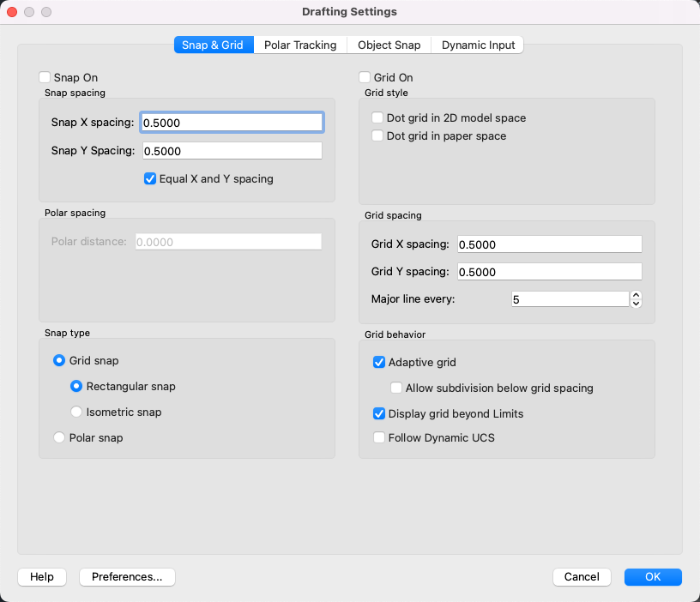Enable Follow Dynamic UCS
The image size is (700, 602).
[378, 437]
